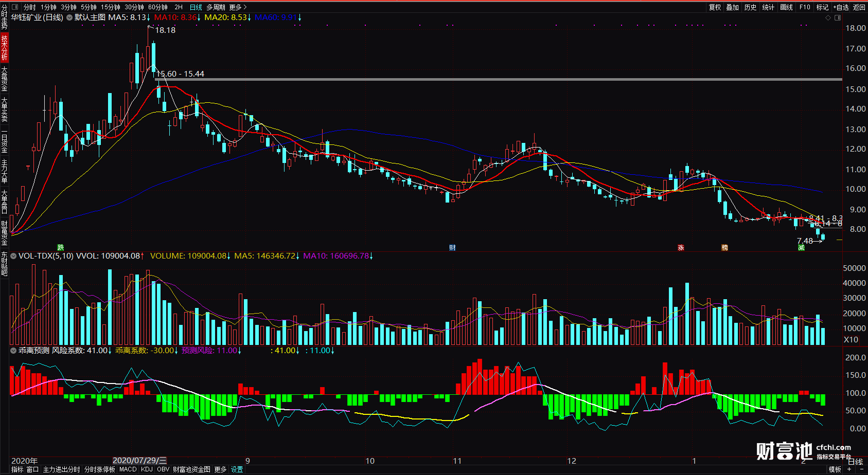Open 大单买卖 sidebar tab

(4, 109)
